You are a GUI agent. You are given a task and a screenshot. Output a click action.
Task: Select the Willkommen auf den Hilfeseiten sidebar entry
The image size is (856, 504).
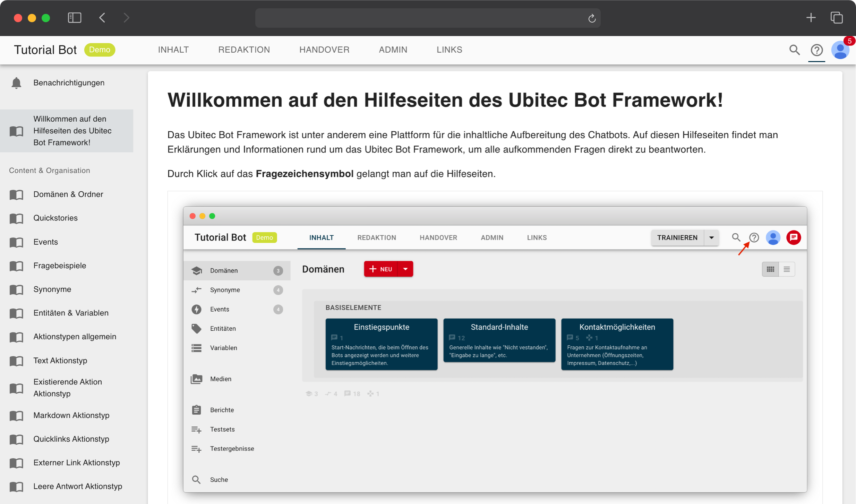[x=67, y=131]
